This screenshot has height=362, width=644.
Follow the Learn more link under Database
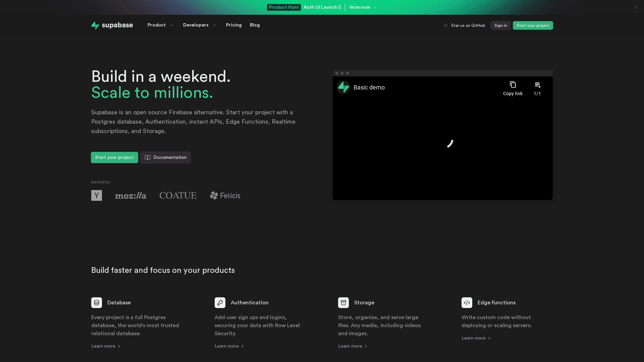tap(106, 346)
